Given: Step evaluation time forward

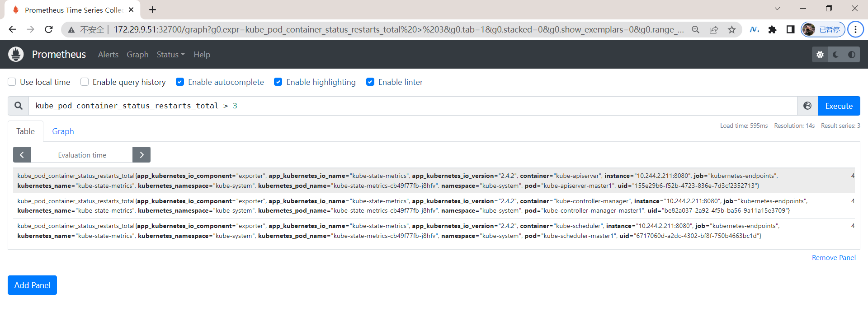Looking at the screenshot, I should [x=142, y=155].
